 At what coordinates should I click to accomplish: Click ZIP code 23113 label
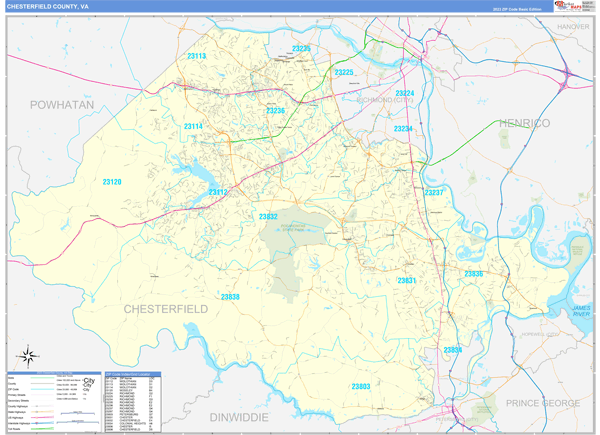[x=194, y=57]
